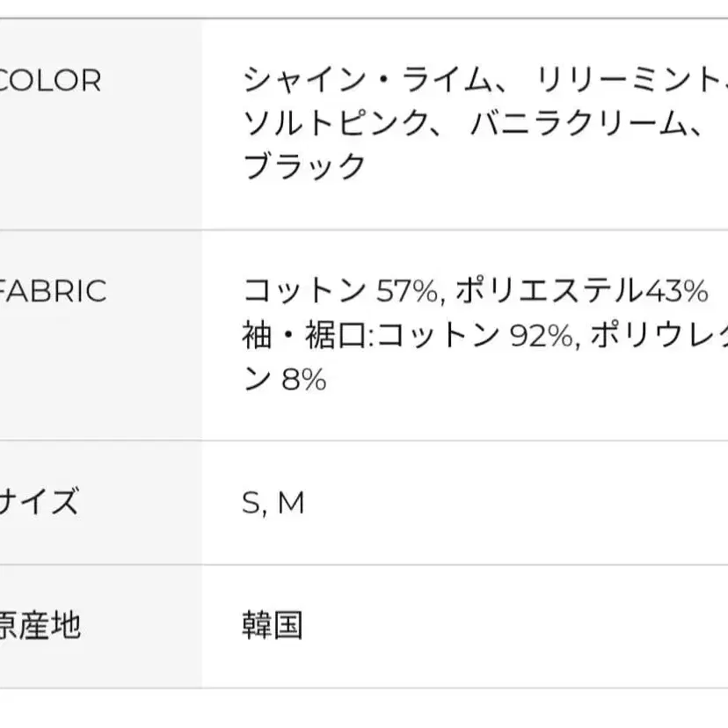This screenshot has height=728, width=728.
Task: Click the COLOR row label
Action: 51,81
